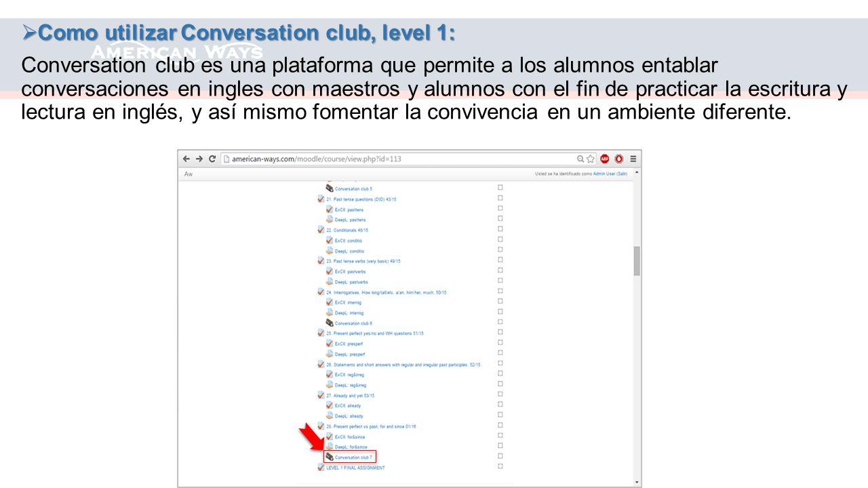Screen dimensions: 868x488
Task: Click the browser back arrow
Action: coord(186,159)
